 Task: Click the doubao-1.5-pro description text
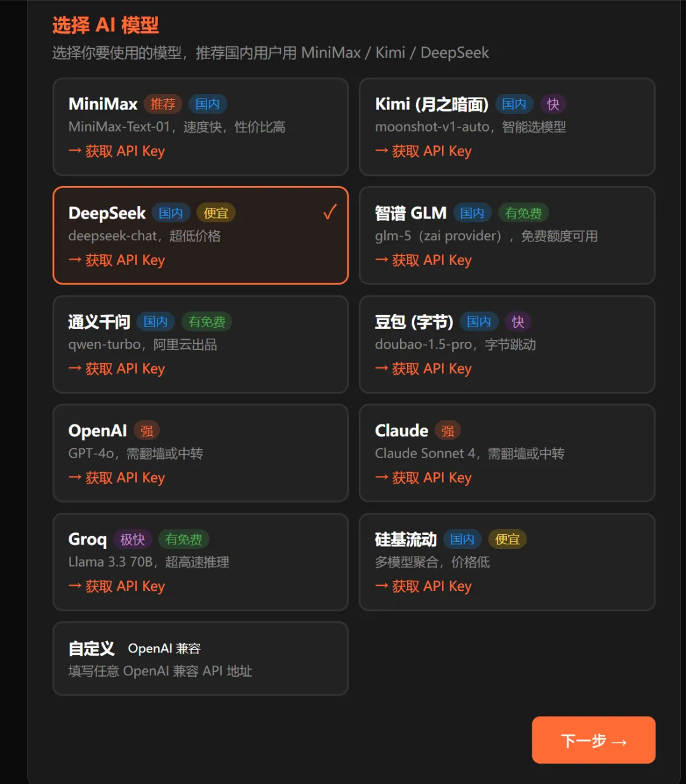click(x=455, y=344)
